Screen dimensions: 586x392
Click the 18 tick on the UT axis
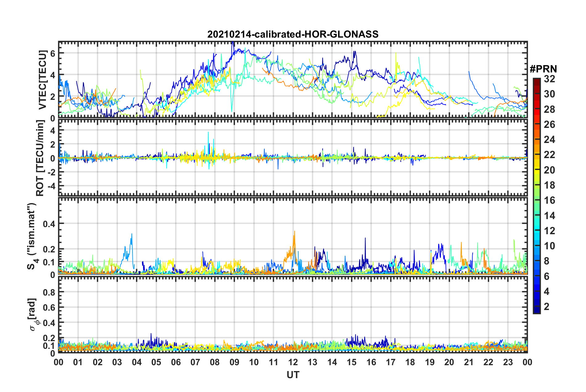tap(410, 362)
